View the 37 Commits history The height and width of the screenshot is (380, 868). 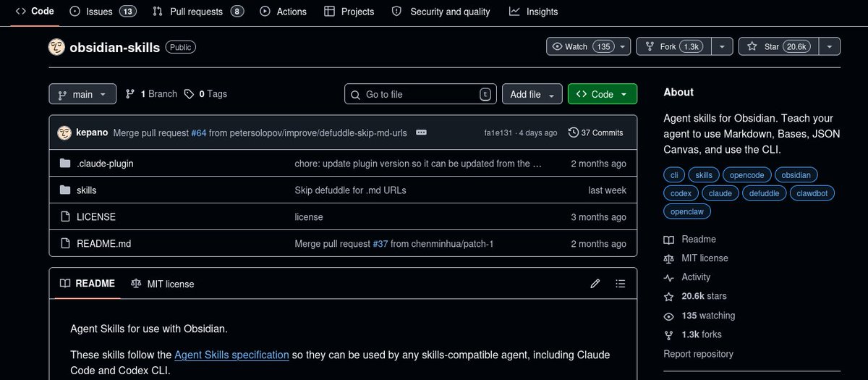(x=596, y=132)
